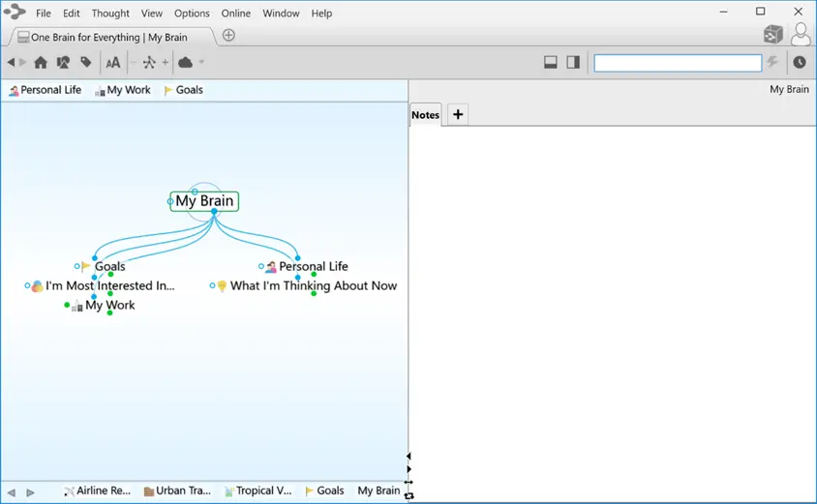Open Tropical V... in past thoughts
The image size is (817, 504).
tap(257, 491)
